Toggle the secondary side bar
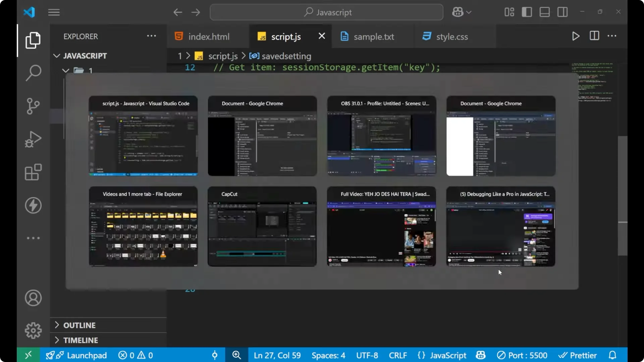Image resolution: width=644 pixels, height=362 pixels. pos(562,12)
